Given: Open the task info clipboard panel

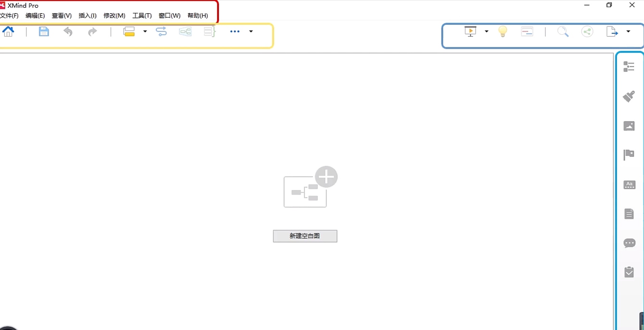Looking at the screenshot, I should (629, 272).
